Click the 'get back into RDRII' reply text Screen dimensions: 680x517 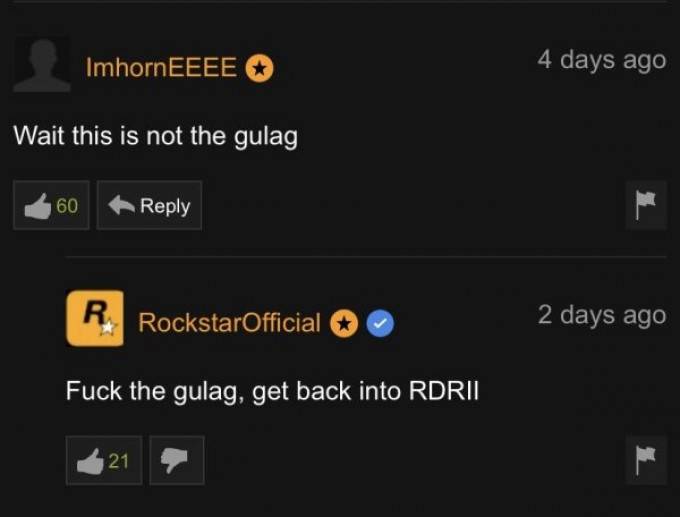tap(366, 392)
